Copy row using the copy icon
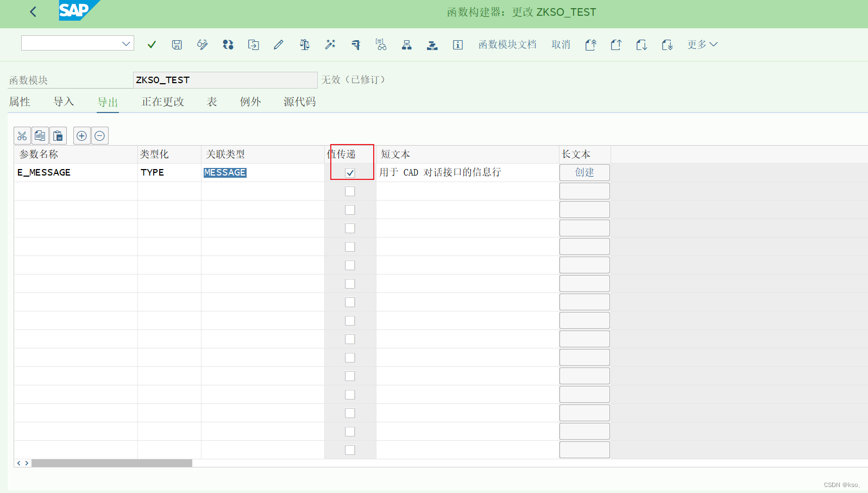 [x=40, y=136]
